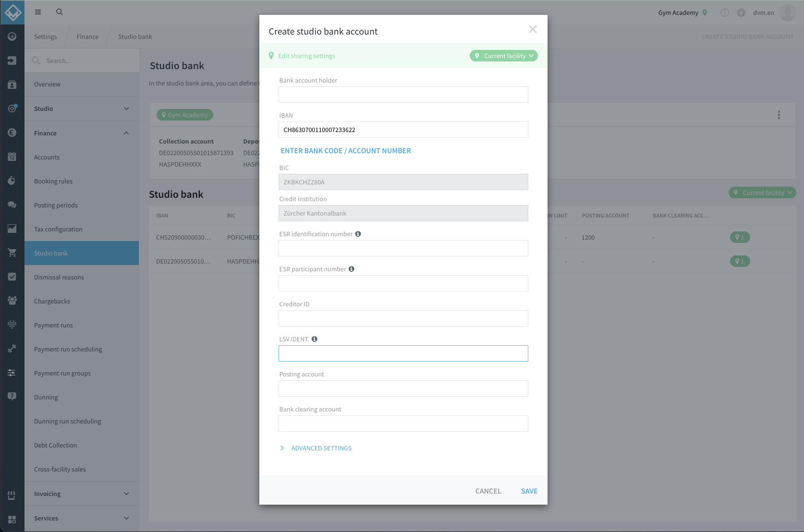Open the hamburger menu icon
The height and width of the screenshot is (532, 804).
click(x=38, y=12)
